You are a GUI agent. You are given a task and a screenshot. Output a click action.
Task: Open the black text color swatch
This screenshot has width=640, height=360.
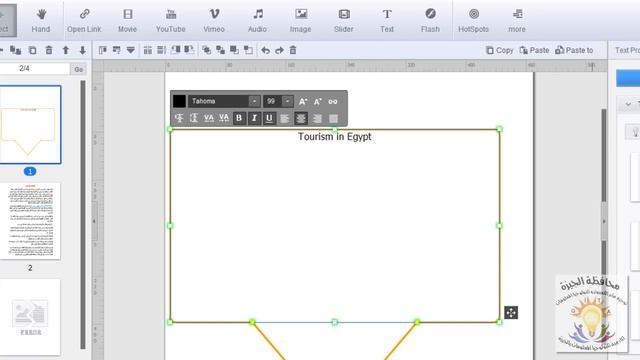[x=179, y=101]
